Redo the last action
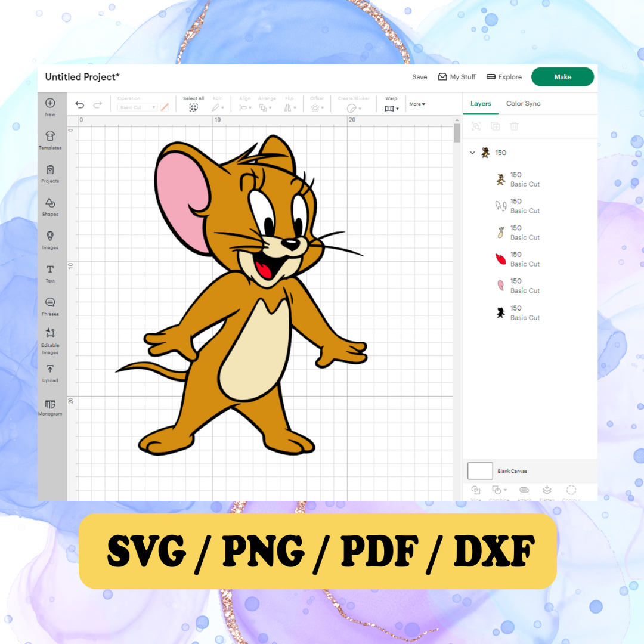 [x=98, y=105]
